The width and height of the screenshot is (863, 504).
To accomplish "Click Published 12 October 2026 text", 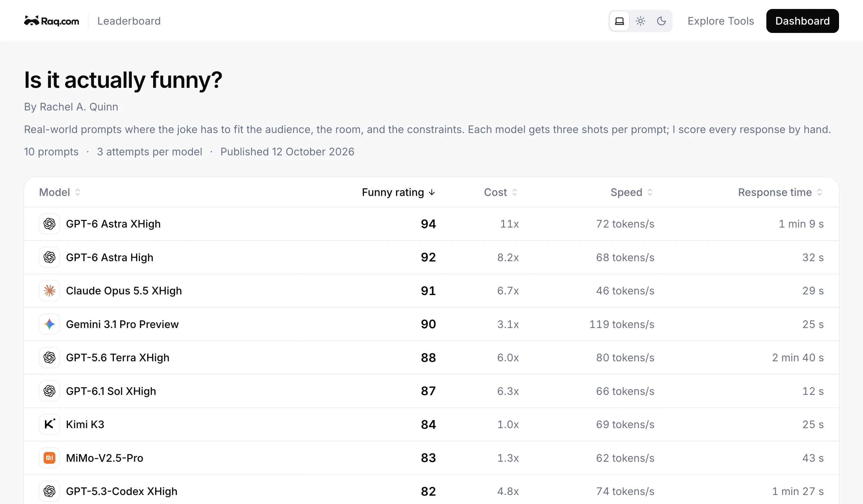I will tap(287, 152).
